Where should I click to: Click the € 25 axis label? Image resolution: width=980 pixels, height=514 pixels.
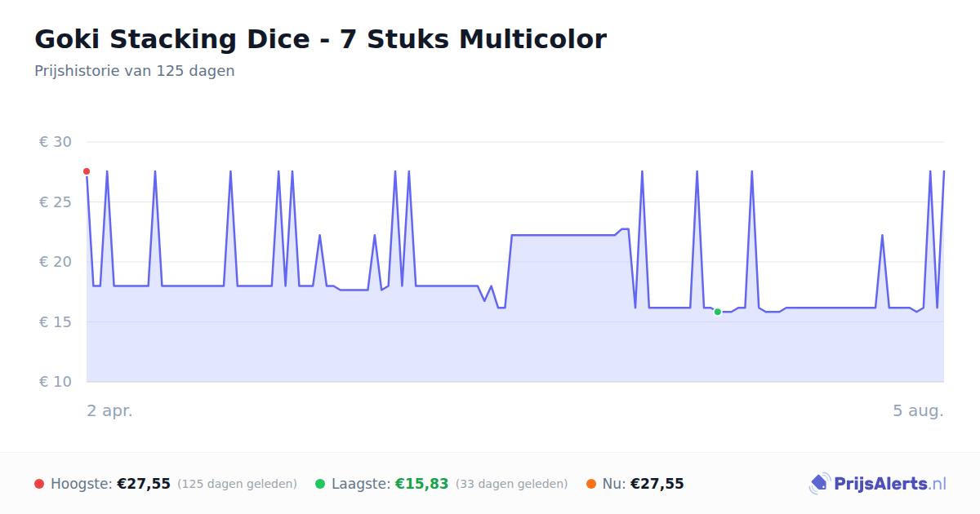[x=56, y=202]
